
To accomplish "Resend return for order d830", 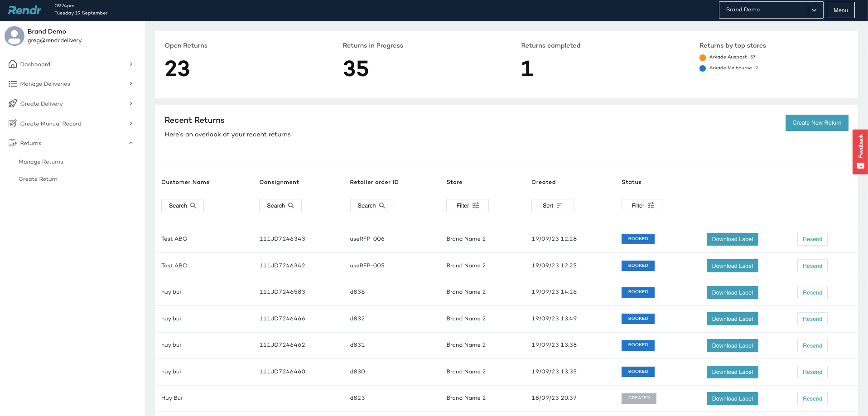I will pos(812,372).
